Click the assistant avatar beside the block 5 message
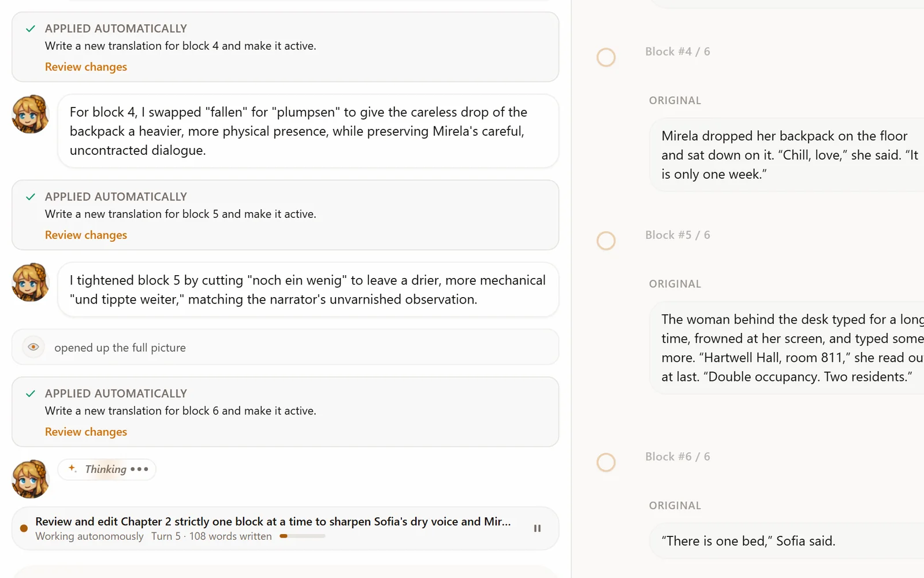 click(31, 282)
